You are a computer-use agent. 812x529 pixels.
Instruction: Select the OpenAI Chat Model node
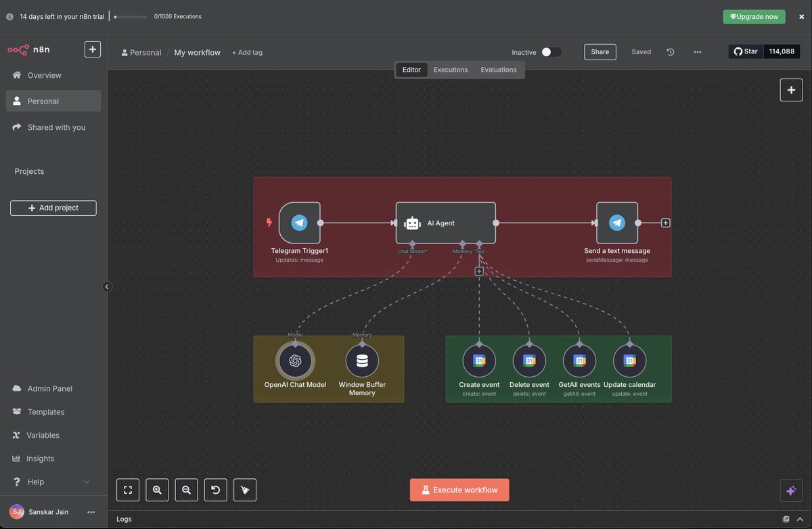pyautogui.click(x=295, y=361)
